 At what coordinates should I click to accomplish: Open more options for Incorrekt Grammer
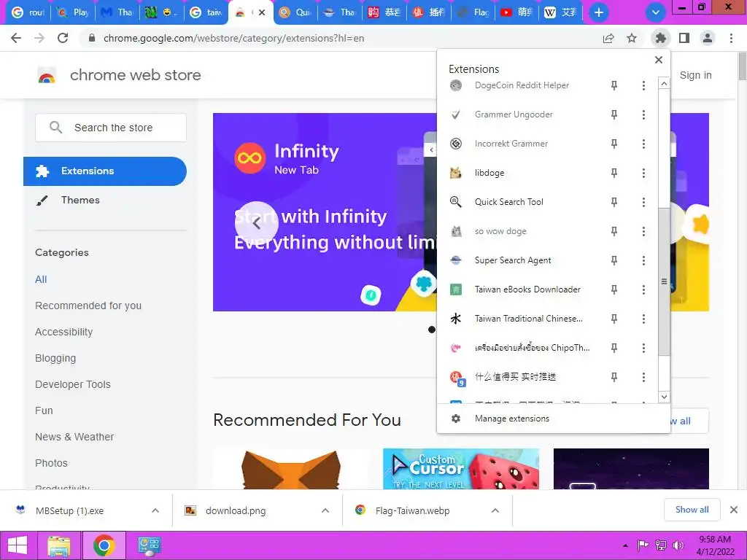643,144
